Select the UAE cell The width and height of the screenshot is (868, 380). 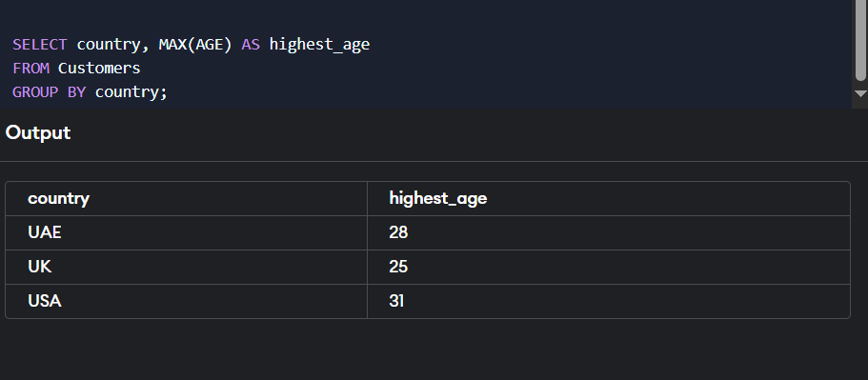pyautogui.click(x=187, y=233)
